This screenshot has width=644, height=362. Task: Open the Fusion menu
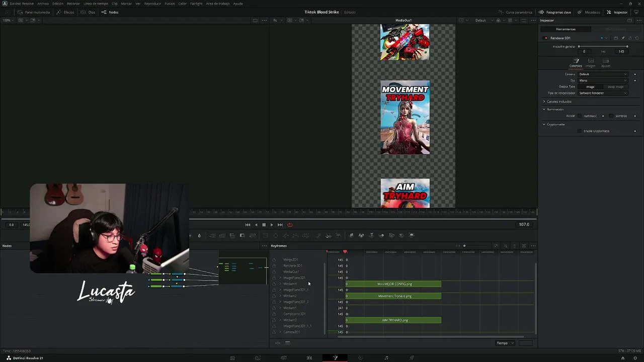pos(170,4)
